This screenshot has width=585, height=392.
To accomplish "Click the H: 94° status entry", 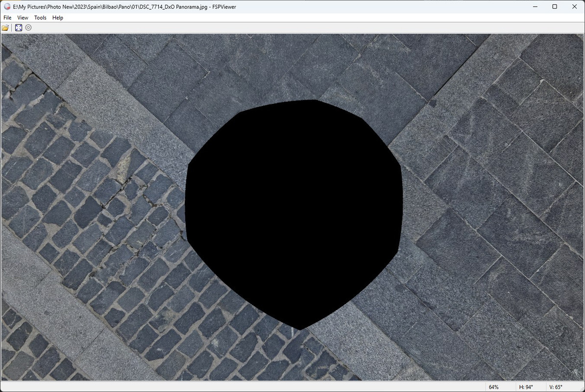I will [x=526, y=387].
